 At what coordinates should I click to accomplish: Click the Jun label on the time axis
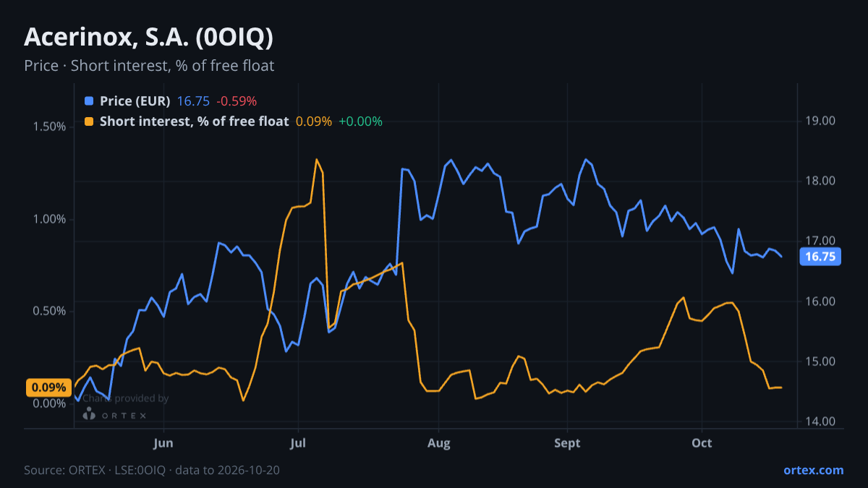[x=163, y=443]
